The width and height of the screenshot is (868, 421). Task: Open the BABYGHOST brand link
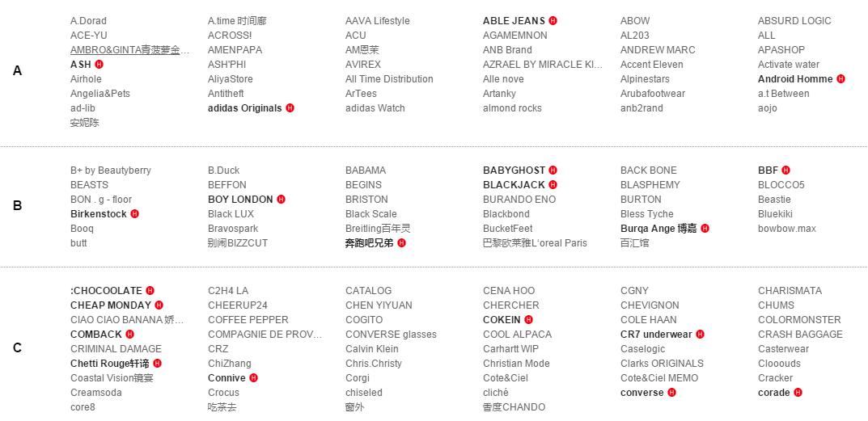pos(514,171)
